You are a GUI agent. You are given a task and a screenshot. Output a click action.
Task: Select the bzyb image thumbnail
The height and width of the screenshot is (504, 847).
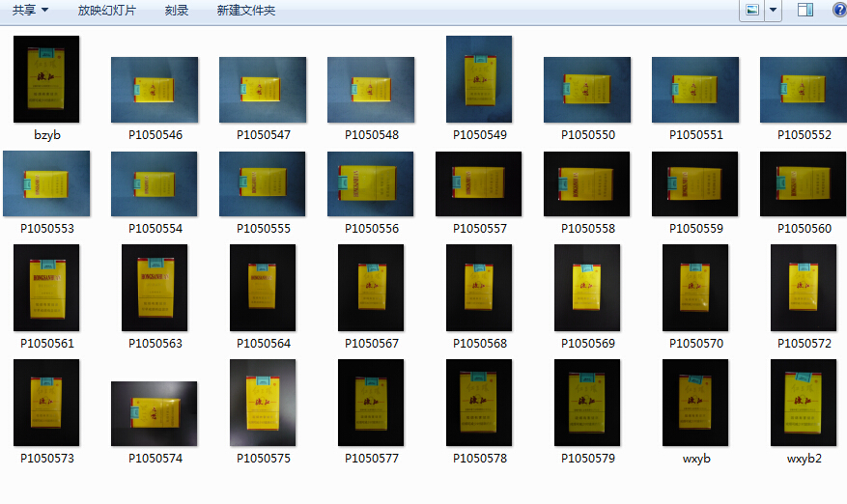[x=46, y=79]
